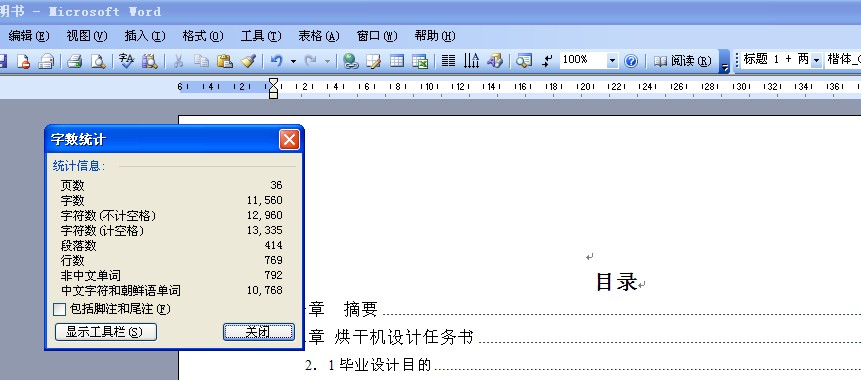Click the 行数 value 769
Screen dimensions: 861x380
pos(273,260)
